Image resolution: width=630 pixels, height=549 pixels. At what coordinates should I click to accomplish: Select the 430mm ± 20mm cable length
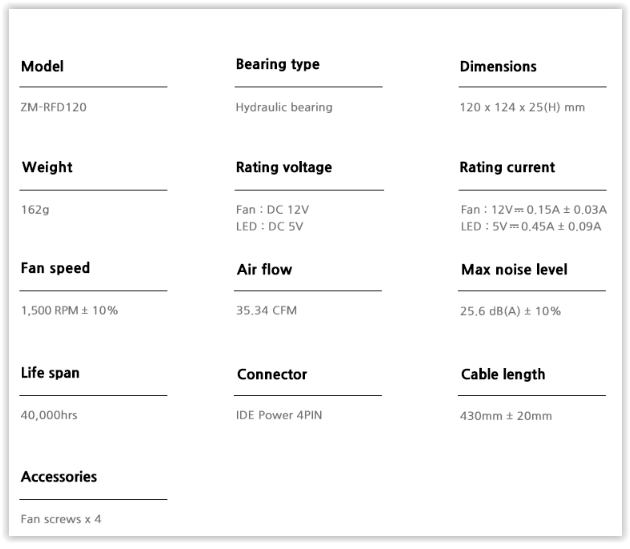[x=505, y=415]
